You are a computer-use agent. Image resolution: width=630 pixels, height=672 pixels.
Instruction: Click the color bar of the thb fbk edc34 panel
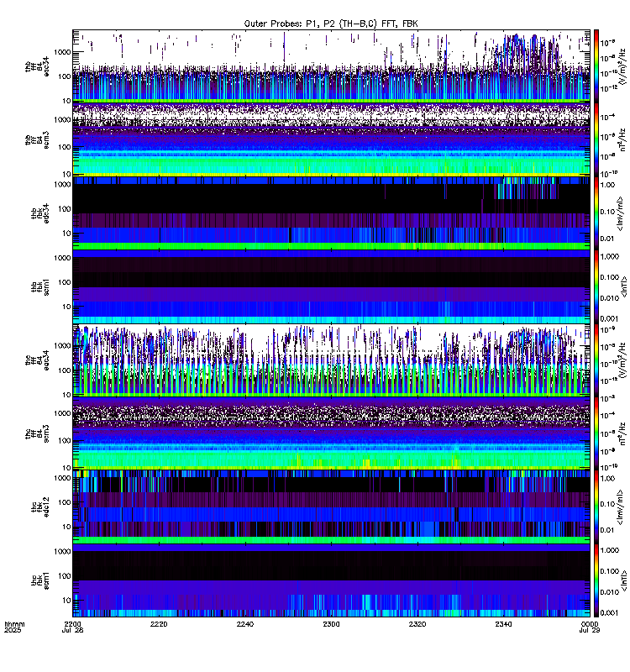click(x=596, y=213)
